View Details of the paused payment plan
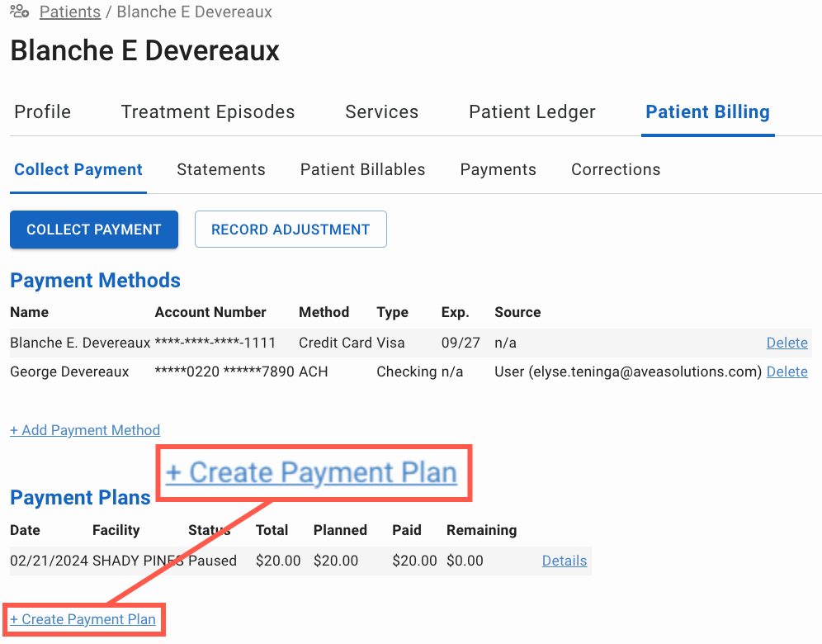Screen dimensions: 822x644 pos(564,561)
